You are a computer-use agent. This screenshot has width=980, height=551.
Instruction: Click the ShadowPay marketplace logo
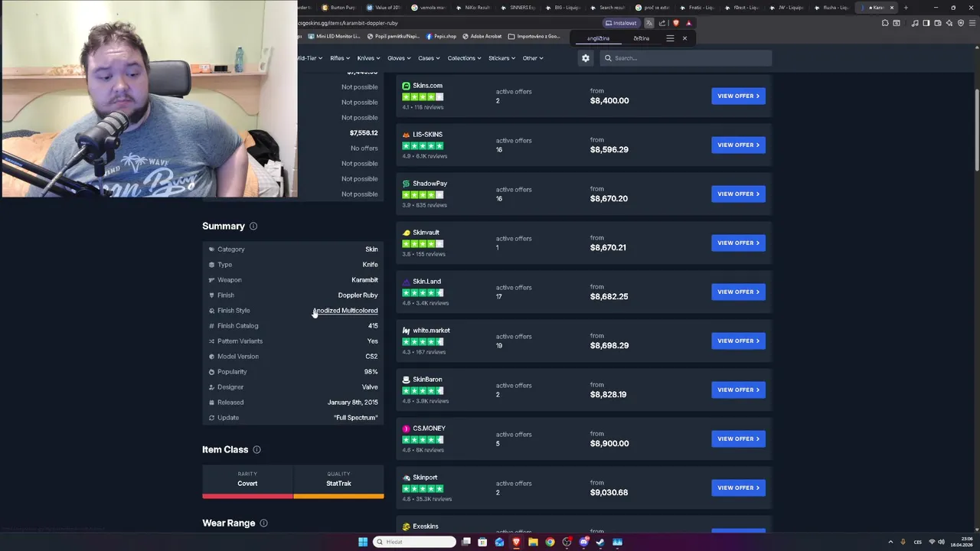click(406, 184)
